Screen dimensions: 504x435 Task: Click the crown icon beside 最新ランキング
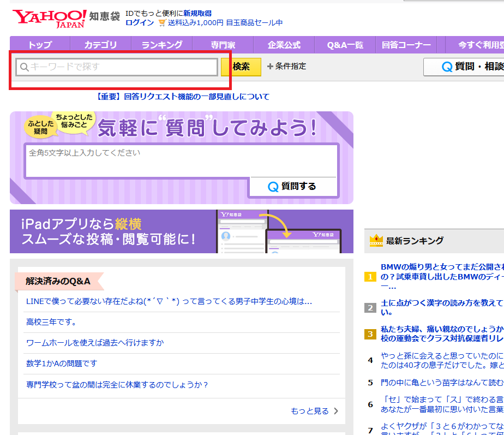pos(376,241)
